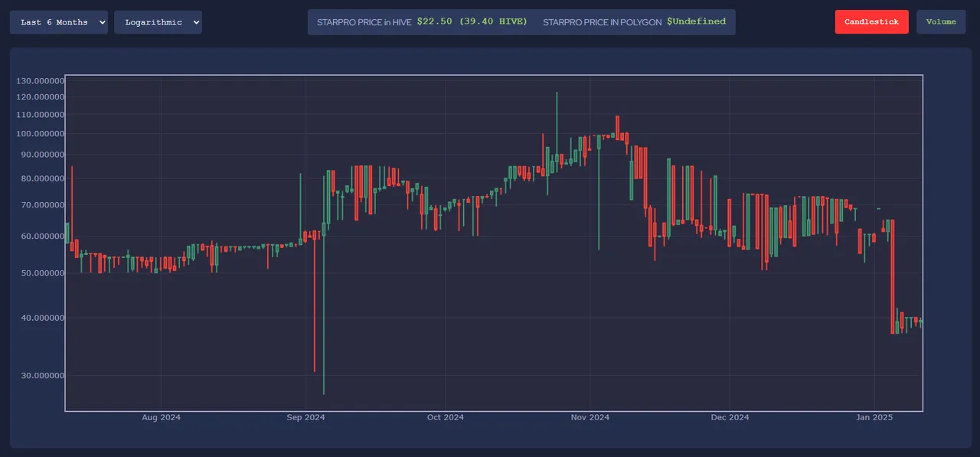Click the Nov 2024 x-axis label
Viewport: 980px width, 457px height.
pos(590,417)
